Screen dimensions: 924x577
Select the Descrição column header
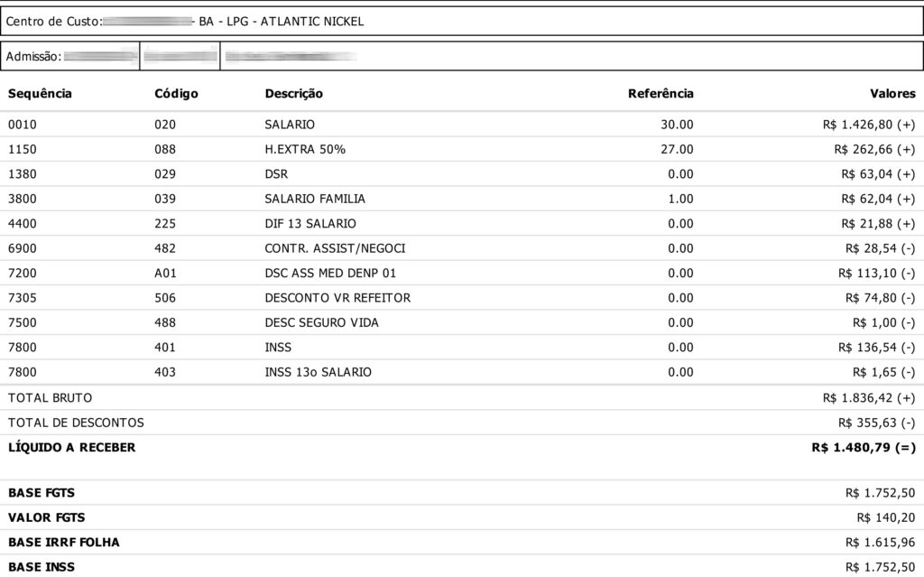293,94
